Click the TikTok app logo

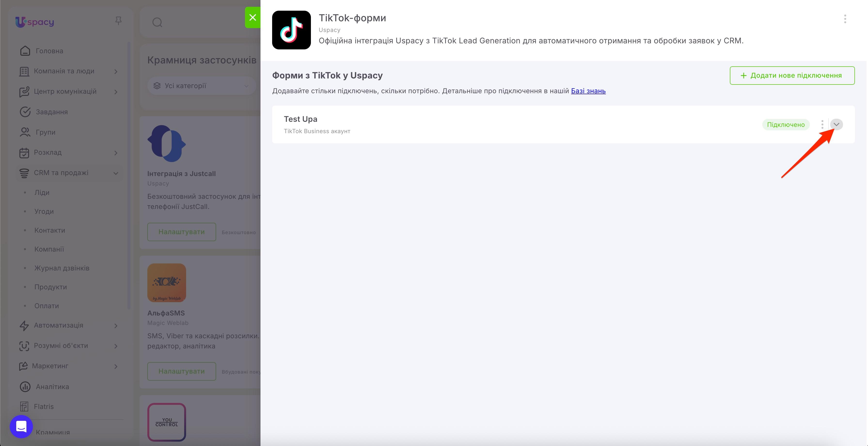292,30
